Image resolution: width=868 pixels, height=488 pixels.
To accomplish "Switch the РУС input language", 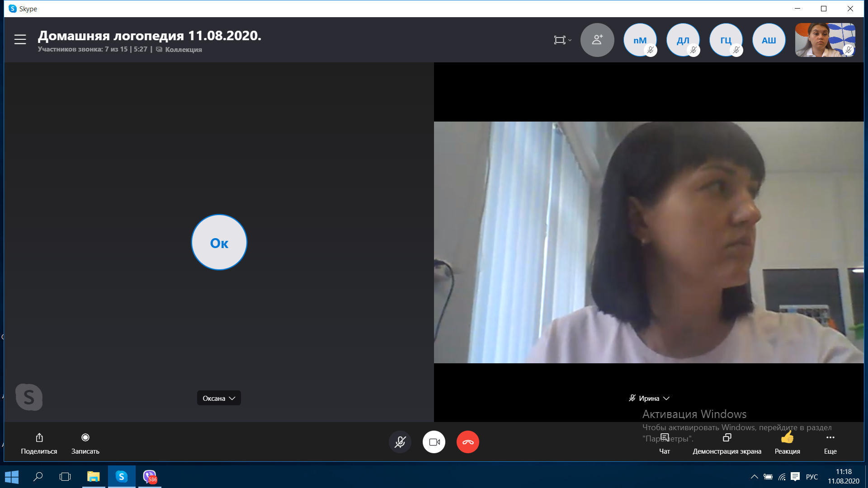I will point(812,477).
